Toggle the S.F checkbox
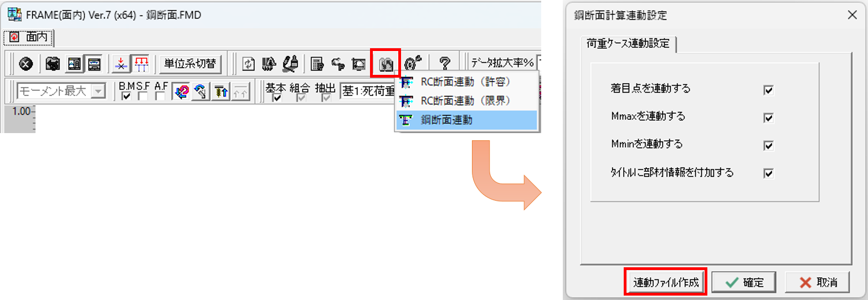The image size is (868, 300). (x=143, y=96)
